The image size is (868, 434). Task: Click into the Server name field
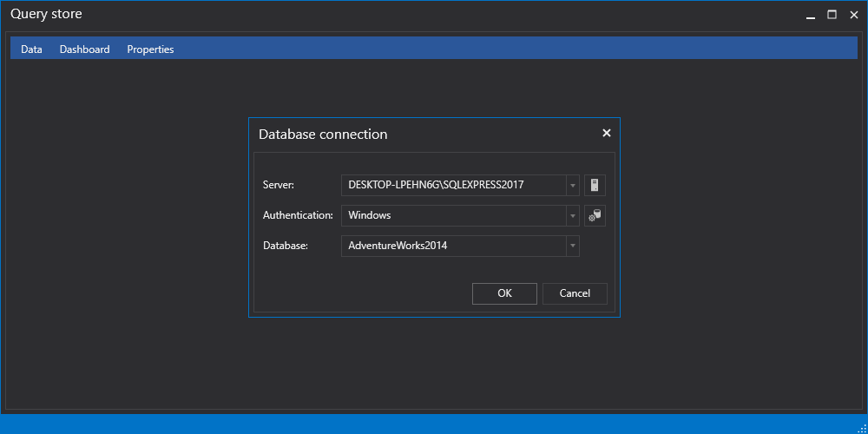[x=454, y=186]
